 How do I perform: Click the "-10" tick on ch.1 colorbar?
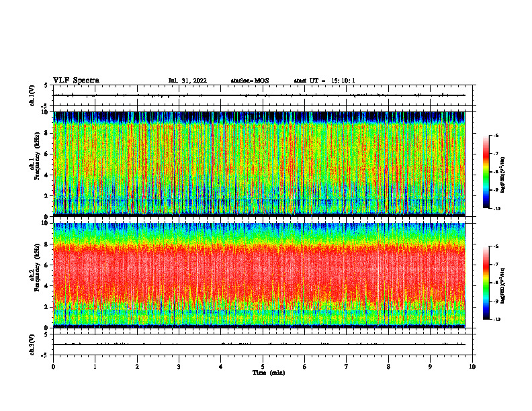(496, 209)
